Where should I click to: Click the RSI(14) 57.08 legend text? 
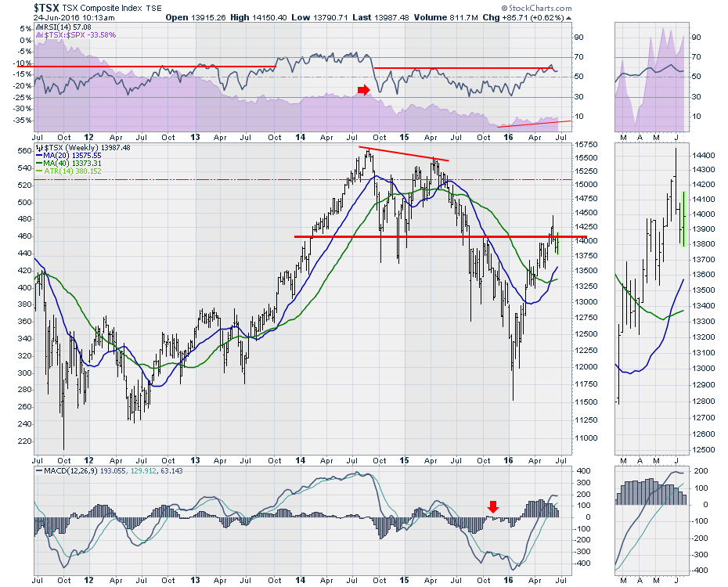67,27
